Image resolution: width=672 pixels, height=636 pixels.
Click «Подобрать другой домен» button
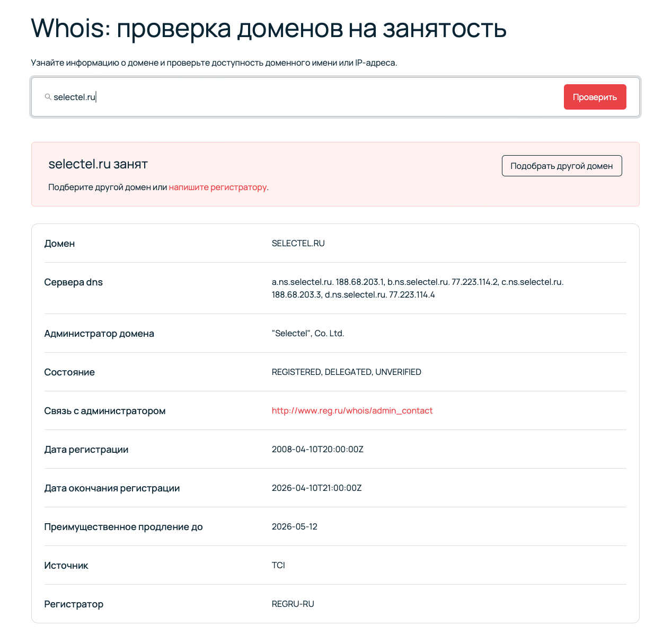(562, 165)
